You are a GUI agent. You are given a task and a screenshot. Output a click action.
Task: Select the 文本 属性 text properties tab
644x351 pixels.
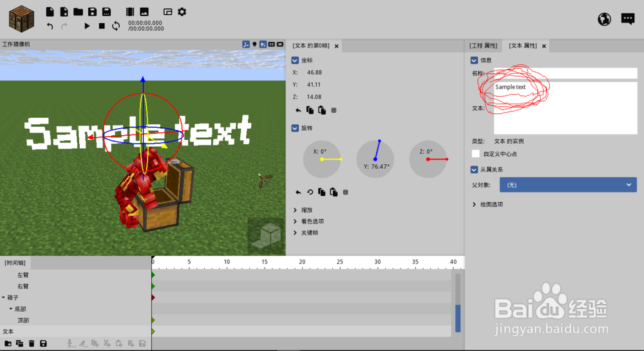coord(523,46)
